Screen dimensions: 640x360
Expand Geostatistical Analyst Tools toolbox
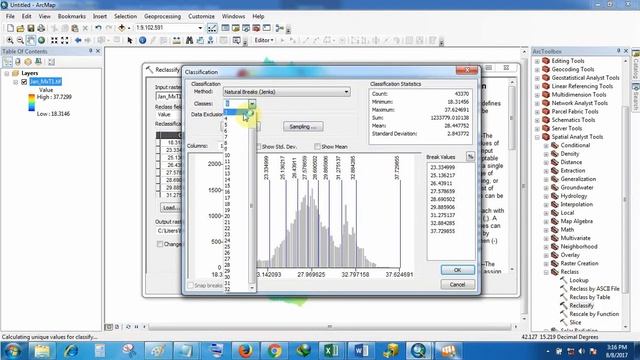(x=537, y=78)
